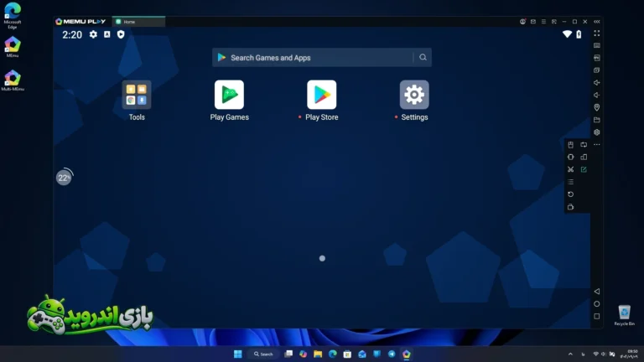Image resolution: width=644 pixels, height=362 pixels.
Task: Click the gear icon in Android status bar
Action: (x=94, y=34)
